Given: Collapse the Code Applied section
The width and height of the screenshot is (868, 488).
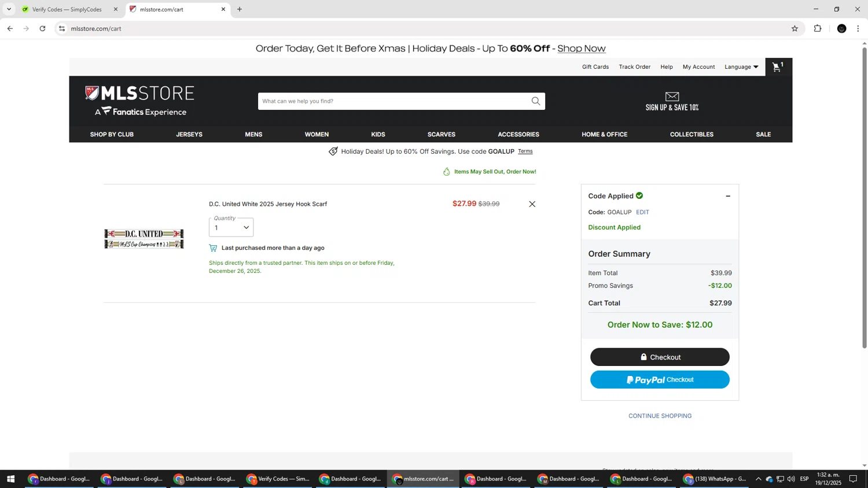Looking at the screenshot, I should click(x=728, y=196).
